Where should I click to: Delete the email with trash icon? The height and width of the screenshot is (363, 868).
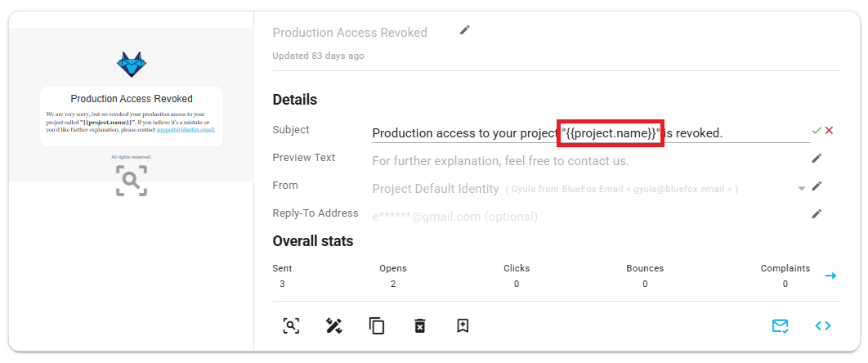pyautogui.click(x=419, y=326)
